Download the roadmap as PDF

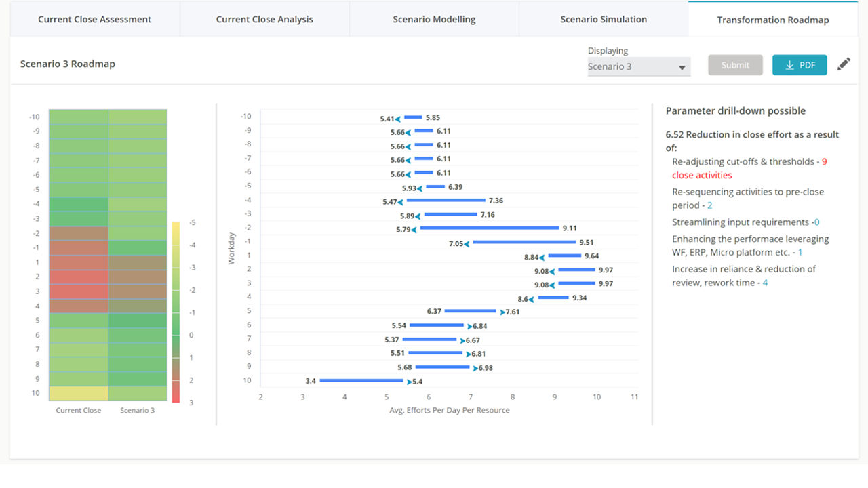coord(800,65)
